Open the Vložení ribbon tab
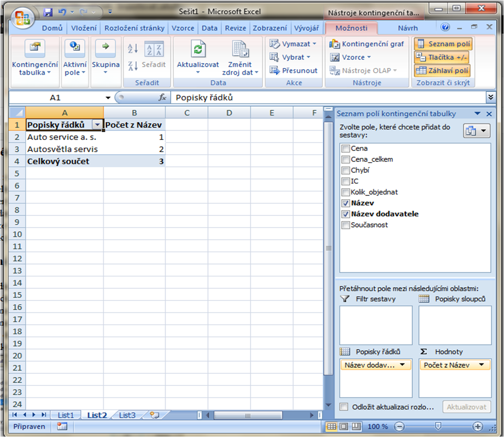Viewport: 504px width, 437px height. (83, 28)
